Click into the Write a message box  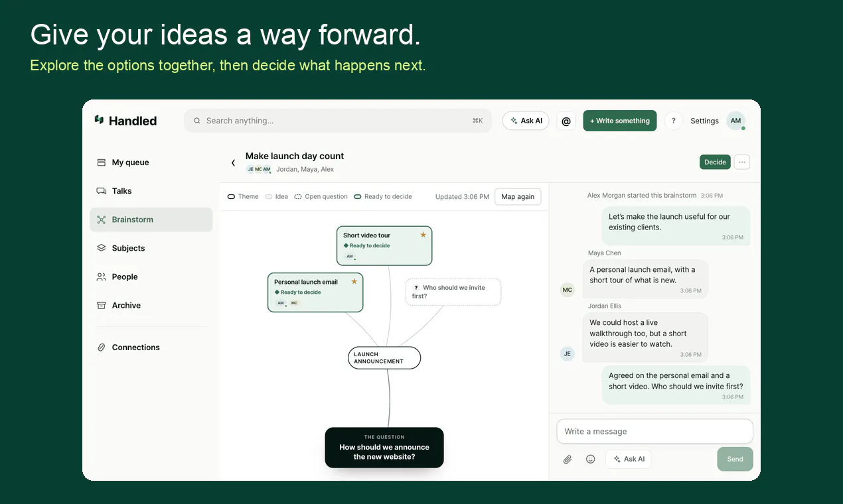(x=654, y=431)
